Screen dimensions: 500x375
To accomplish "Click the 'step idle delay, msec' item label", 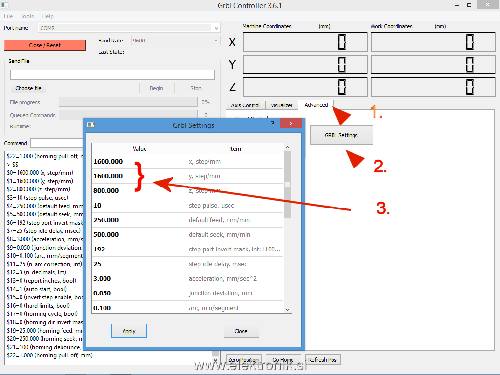I will 217,264.
